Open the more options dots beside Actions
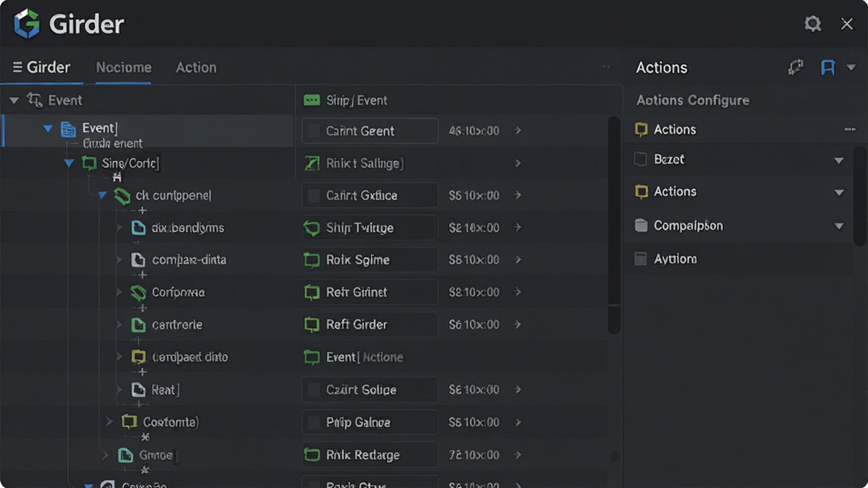868x488 pixels. 849,130
